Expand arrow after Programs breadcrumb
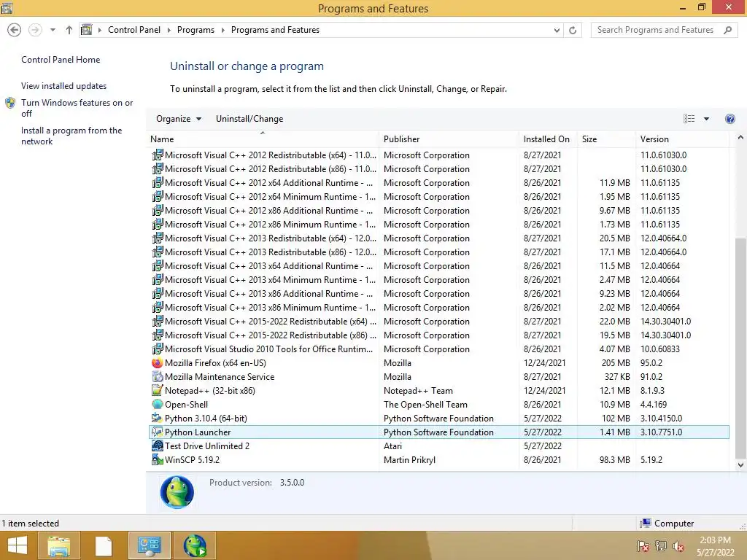 pos(222,30)
